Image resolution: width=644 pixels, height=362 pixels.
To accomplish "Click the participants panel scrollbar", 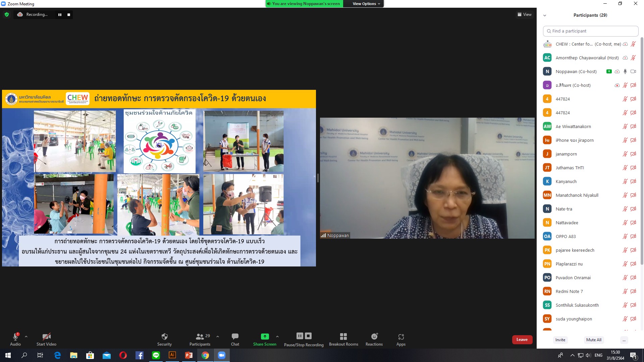I will [642, 151].
